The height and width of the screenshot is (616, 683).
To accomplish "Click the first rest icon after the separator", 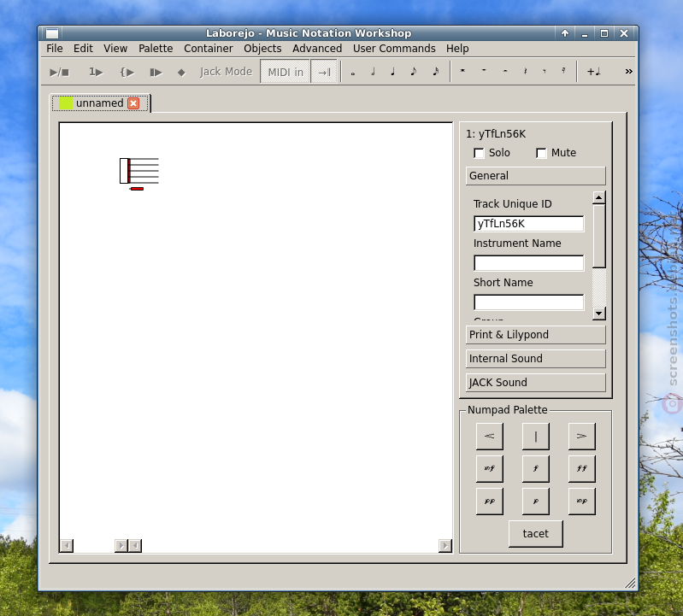I will [462, 71].
